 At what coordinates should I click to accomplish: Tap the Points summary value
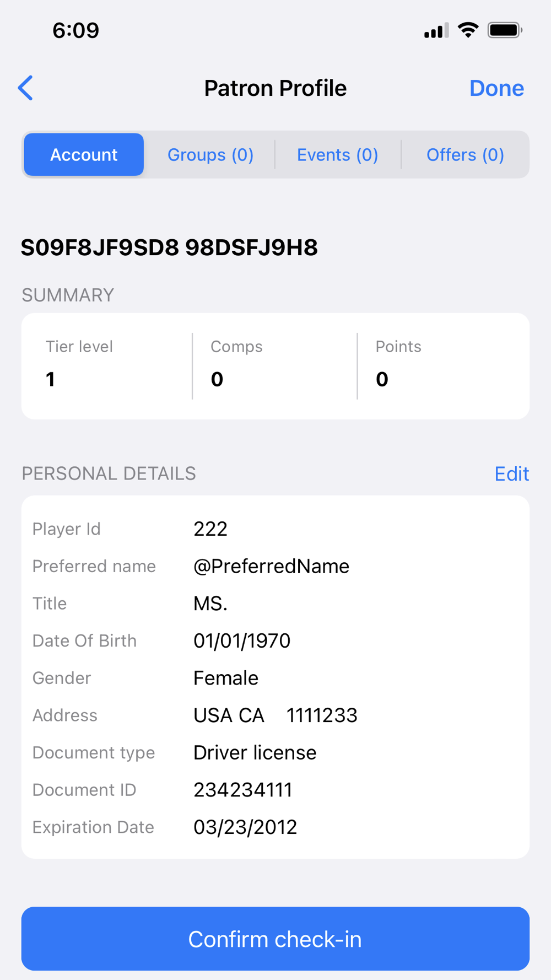pos(382,379)
